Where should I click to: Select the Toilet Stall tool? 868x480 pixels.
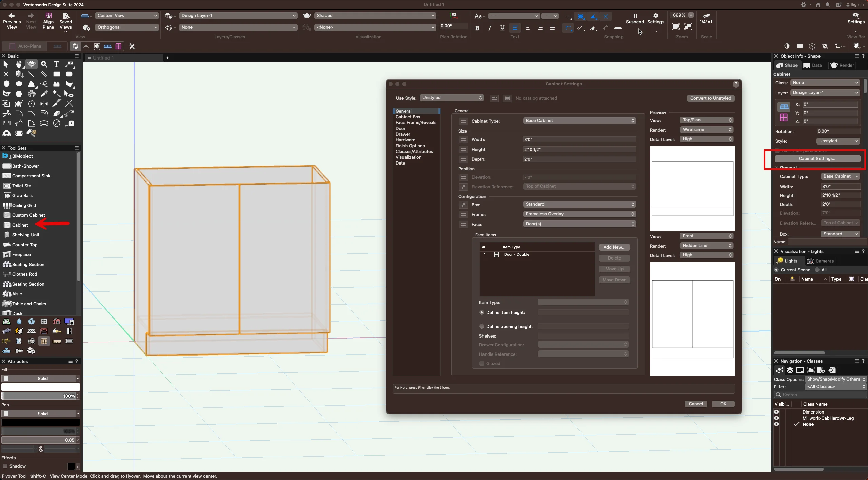pyautogui.click(x=22, y=185)
